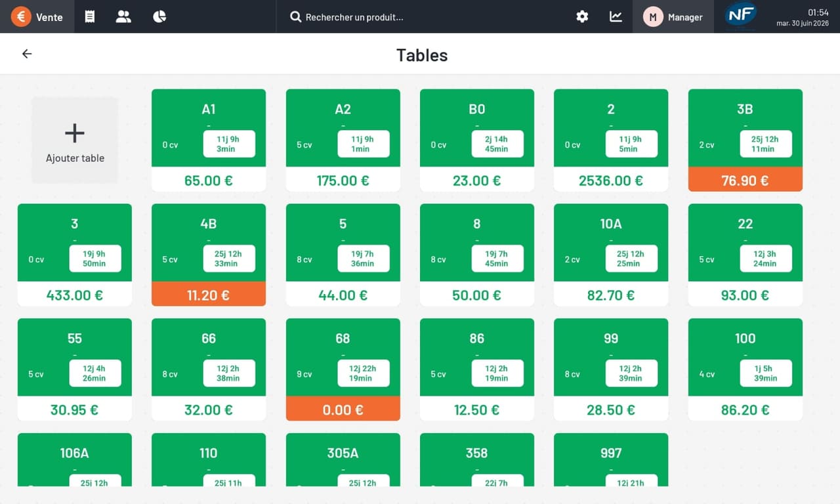Open table 10A
Screen dimensions: 840x504
[611, 255]
